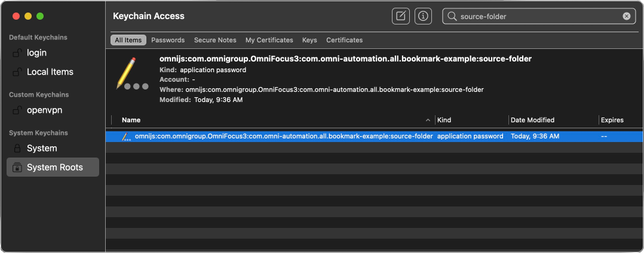The image size is (644, 253).
Task: Click the pencil icon in the source-folder row
Action: (x=126, y=137)
